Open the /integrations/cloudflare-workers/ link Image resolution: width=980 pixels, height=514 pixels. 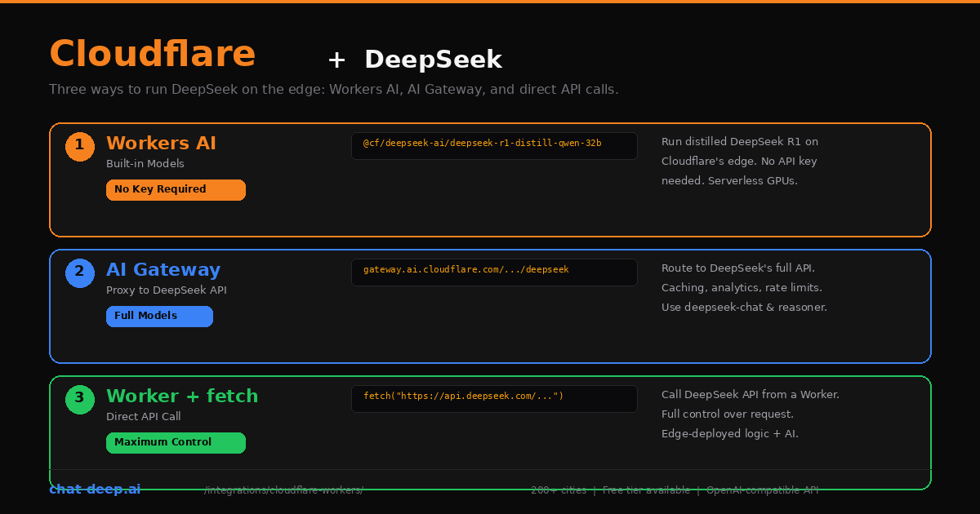tap(284, 490)
